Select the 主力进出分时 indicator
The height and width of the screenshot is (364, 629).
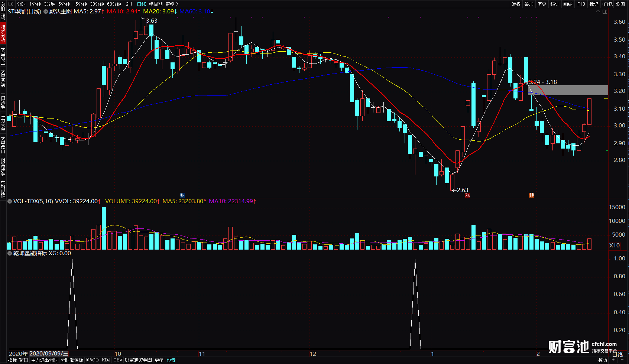pyautogui.click(x=44, y=360)
